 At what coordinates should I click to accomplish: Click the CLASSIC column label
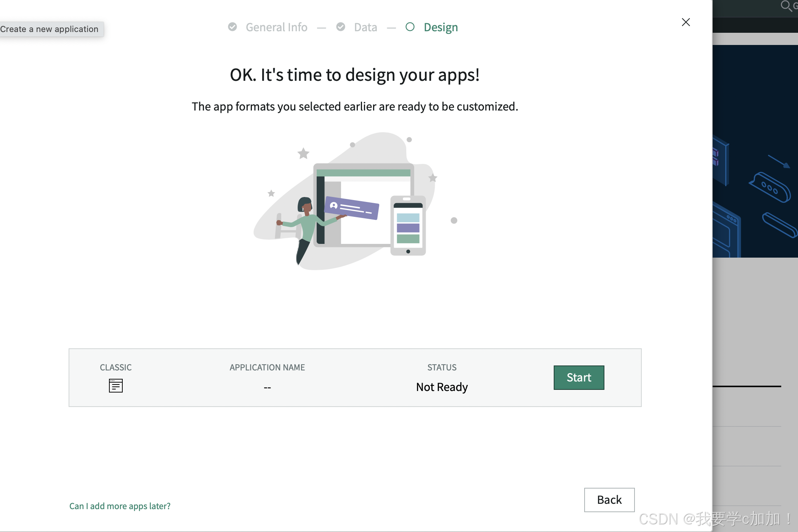[115, 367]
